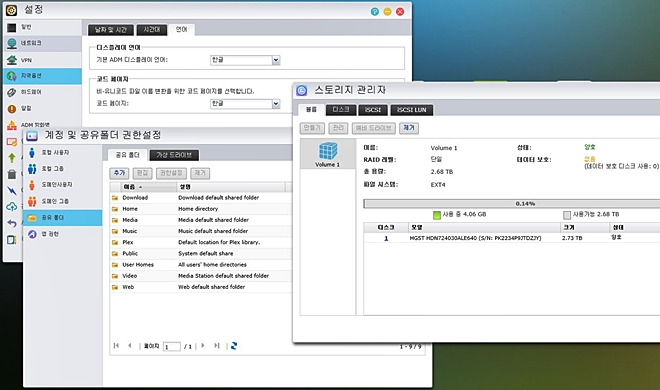Open iSCSI tab in Storage Manager
The width and height of the screenshot is (660, 390).
tap(373, 110)
